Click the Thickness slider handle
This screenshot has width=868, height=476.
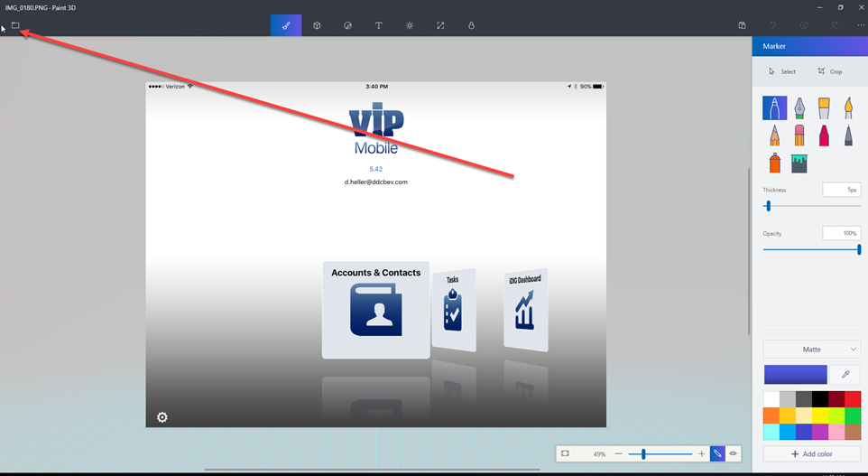(768, 206)
